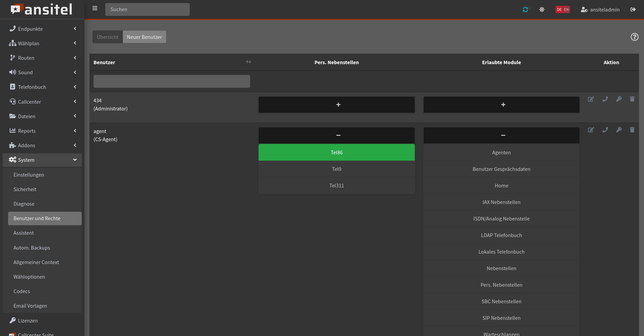Open the help question mark icon
The width and height of the screenshot is (644, 336).
(634, 37)
